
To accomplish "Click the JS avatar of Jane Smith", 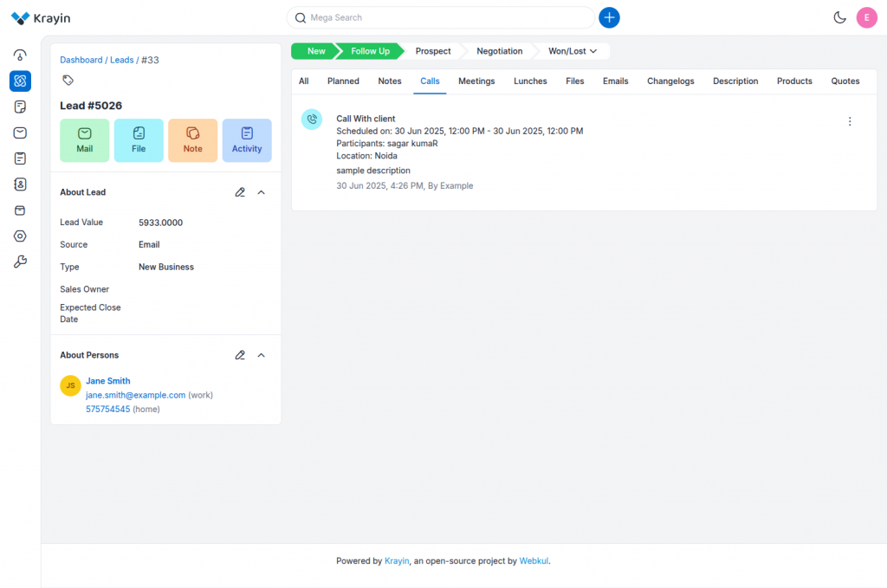I will pyautogui.click(x=70, y=385).
